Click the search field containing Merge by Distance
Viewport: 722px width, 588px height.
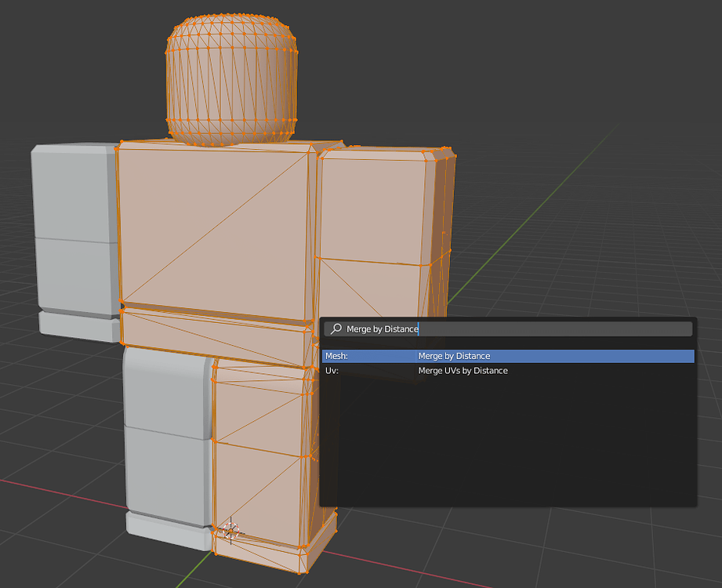(x=508, y=328)
